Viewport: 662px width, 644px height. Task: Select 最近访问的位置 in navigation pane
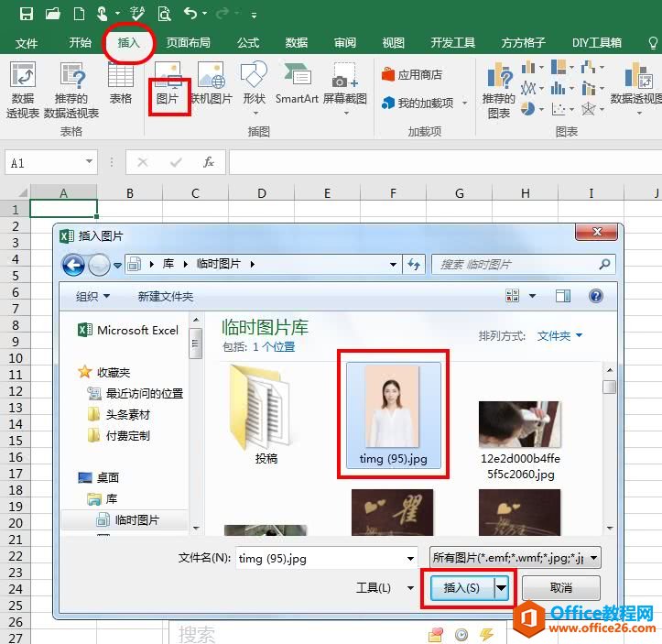(136, 393)
